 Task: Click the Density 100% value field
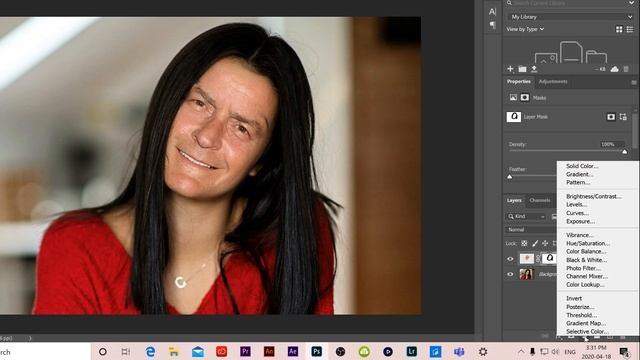(x=611, y=144)
